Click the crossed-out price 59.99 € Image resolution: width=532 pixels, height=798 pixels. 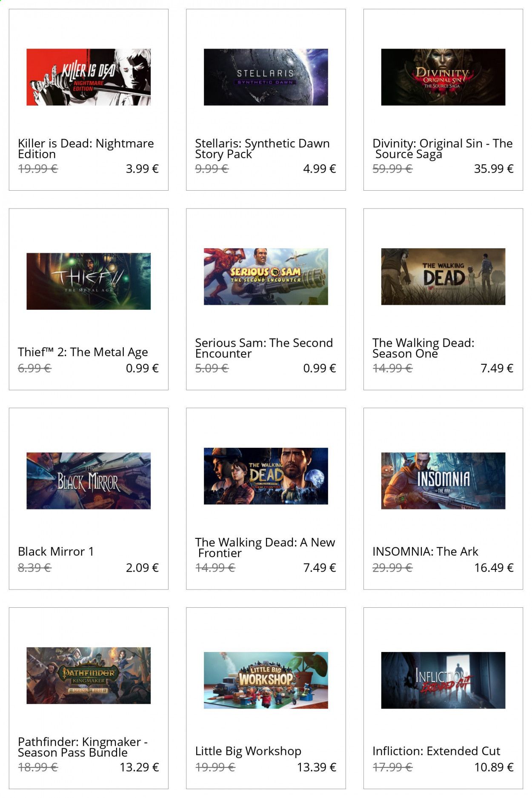[392, 169]
